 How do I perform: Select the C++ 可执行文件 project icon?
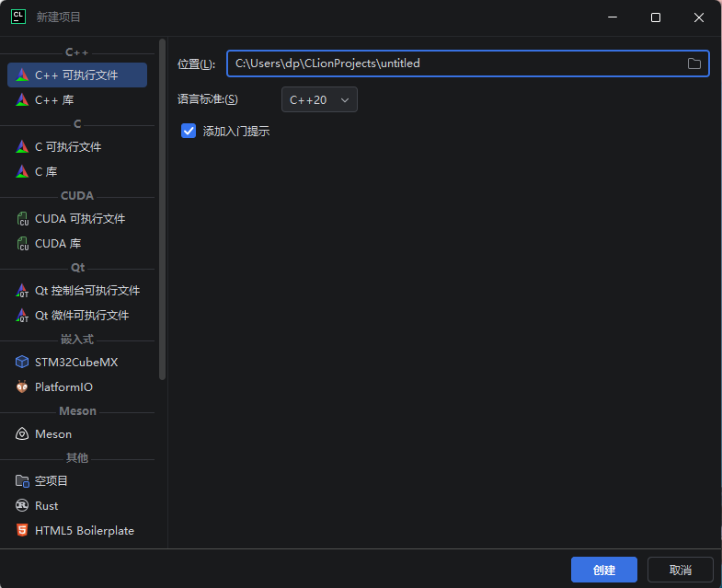coord(22,75)
